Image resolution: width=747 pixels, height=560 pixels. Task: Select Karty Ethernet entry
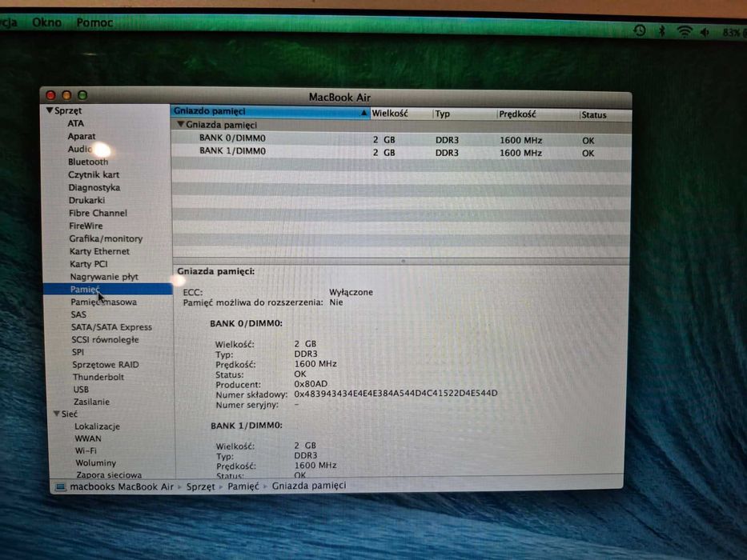click(x=99, y=251)
